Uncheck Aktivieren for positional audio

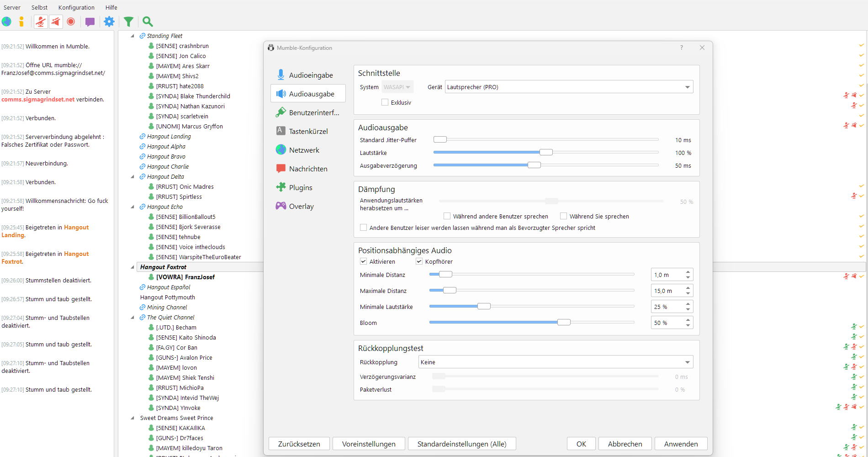[364, 261]
